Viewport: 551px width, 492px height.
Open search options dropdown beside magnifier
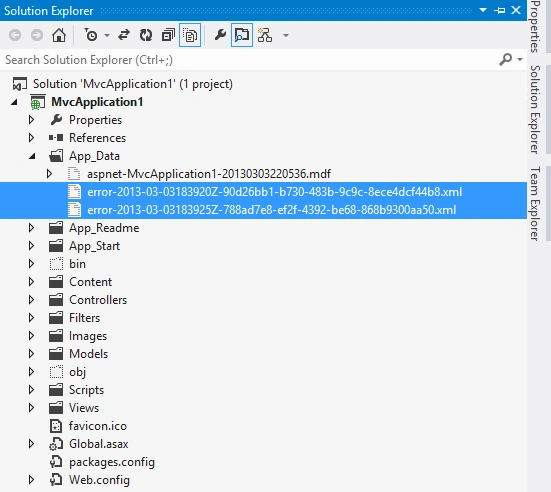[520, 59]
